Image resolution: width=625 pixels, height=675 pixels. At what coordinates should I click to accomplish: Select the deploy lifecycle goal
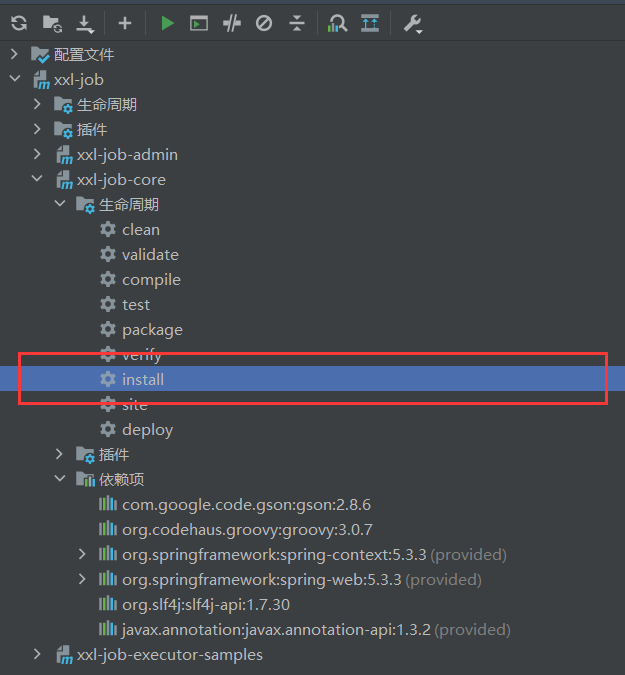(x=148, y=430)
